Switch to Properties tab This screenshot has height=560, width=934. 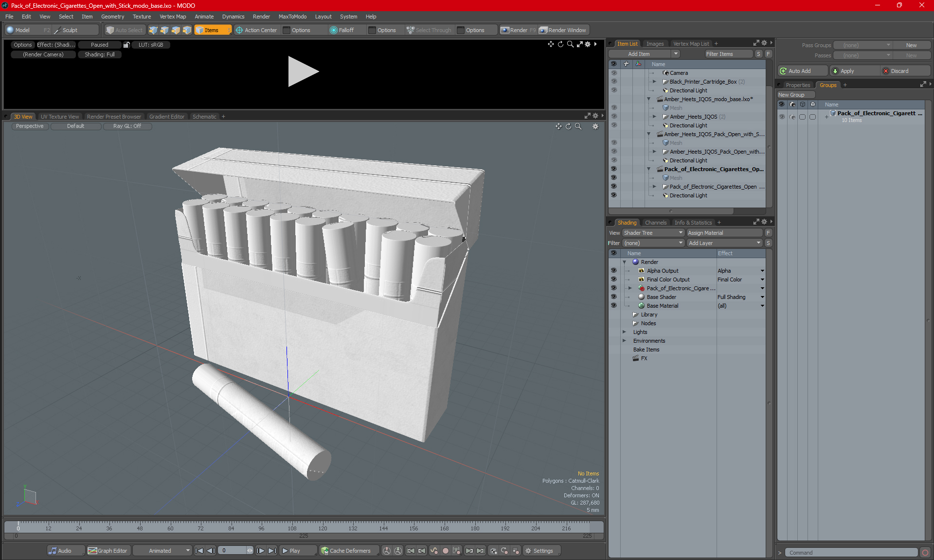(798, 85)
